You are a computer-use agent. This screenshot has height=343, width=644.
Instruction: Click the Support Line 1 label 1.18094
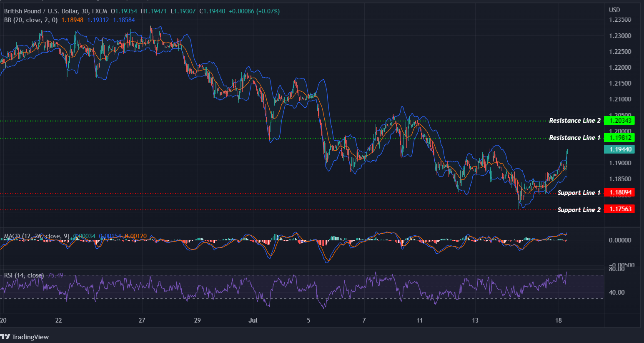(619, 192)
